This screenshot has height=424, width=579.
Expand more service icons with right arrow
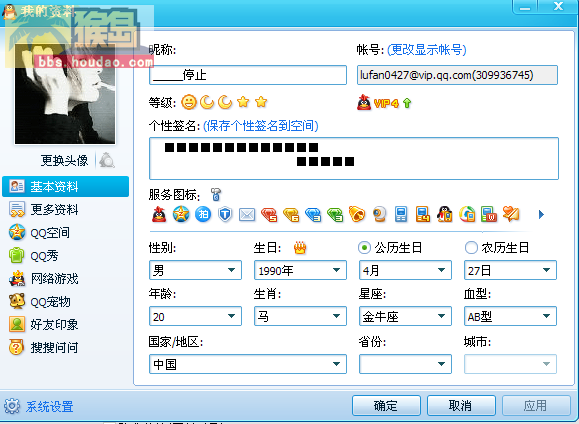[x=541, y=214]
